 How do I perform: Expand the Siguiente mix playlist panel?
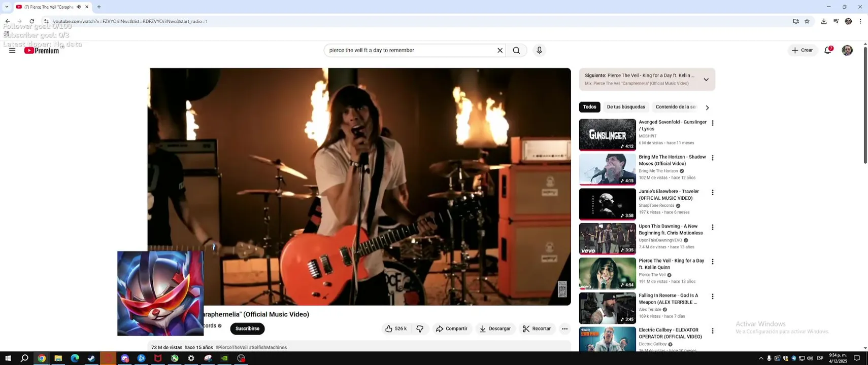click(706, 80)
